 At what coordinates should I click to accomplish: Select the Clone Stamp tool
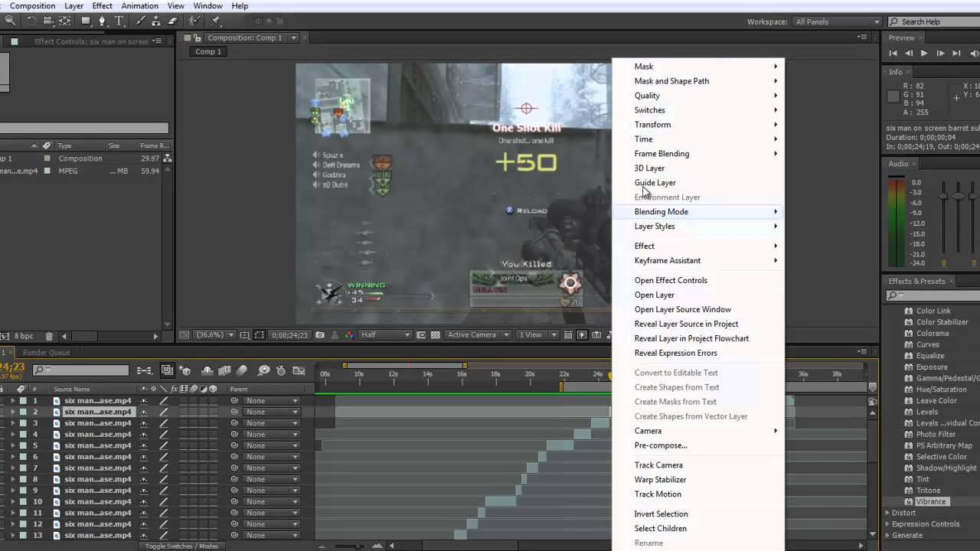coord(156,21)
